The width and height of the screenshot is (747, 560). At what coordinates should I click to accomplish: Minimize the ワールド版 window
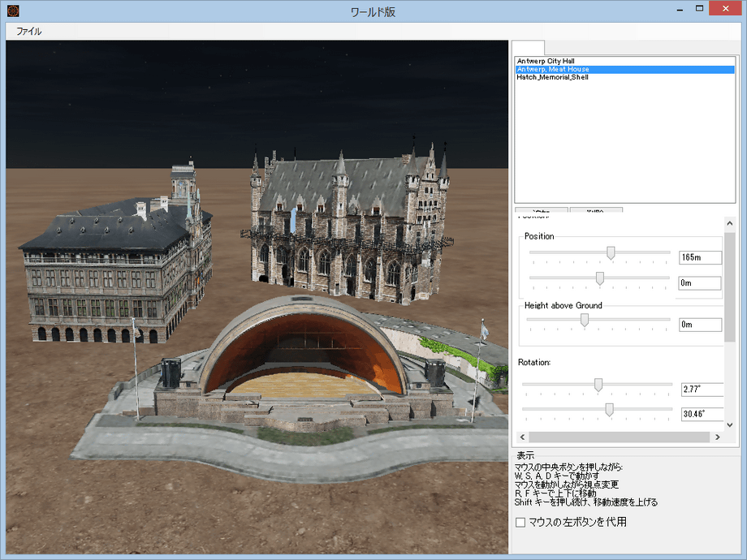(x=680, y=9)
